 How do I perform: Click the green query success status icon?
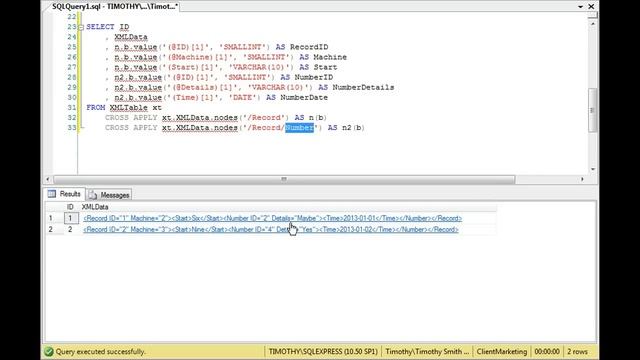pos(49,351)
